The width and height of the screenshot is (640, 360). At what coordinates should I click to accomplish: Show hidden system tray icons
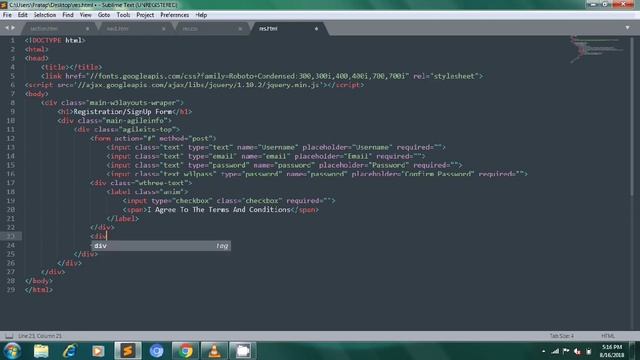coord(543,351)
